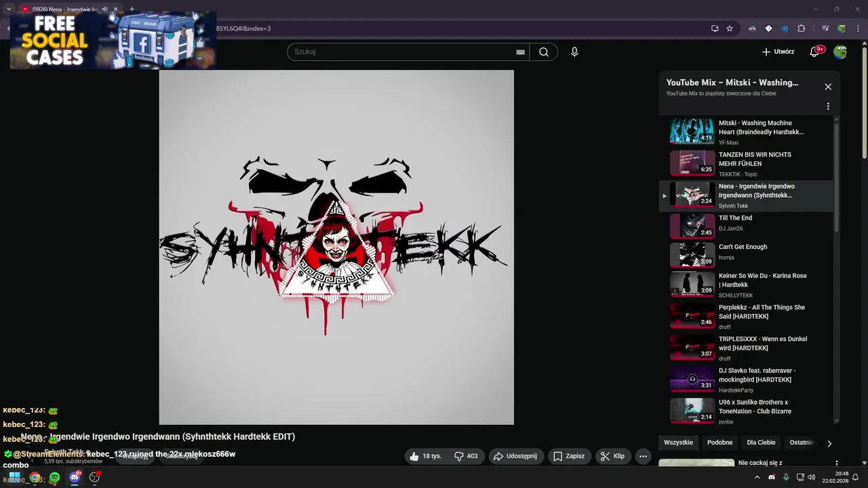This screenshot has width=868, height=488.
Task: Click the Discord system tray icon
Action: [772, 477]
